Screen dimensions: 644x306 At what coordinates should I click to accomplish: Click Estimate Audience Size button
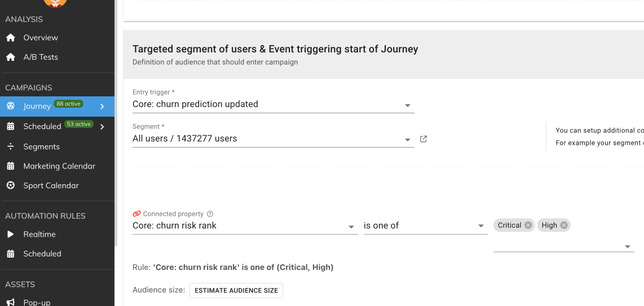pos(236,290)
